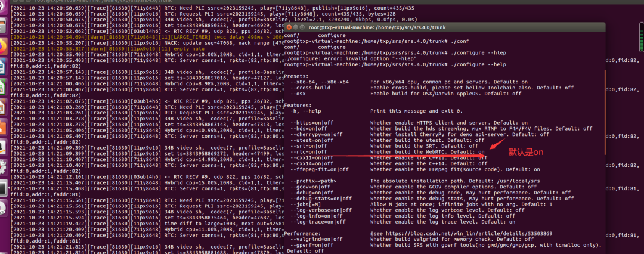Click the '/usr/local/srs' default path

(x=518, y=181)
